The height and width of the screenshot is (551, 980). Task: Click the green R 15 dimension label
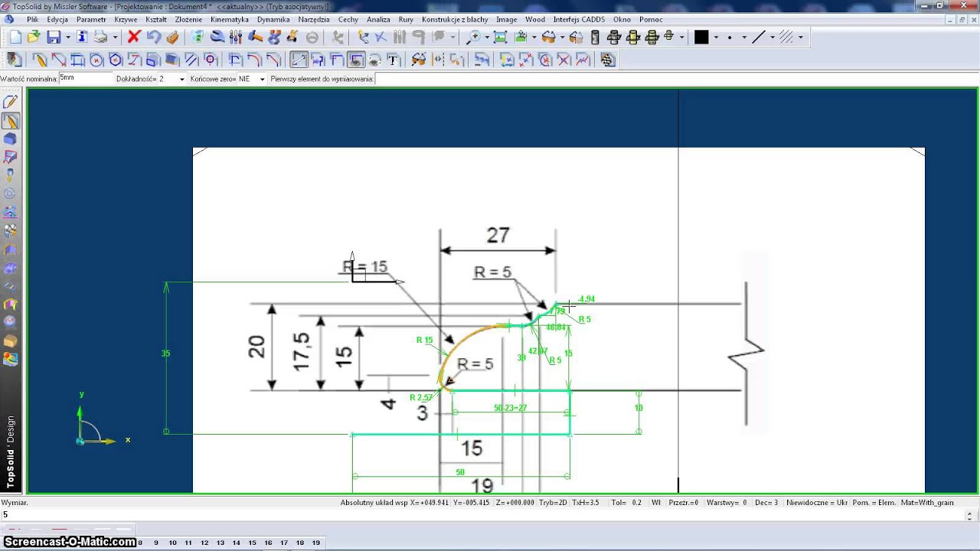(424, 340)
